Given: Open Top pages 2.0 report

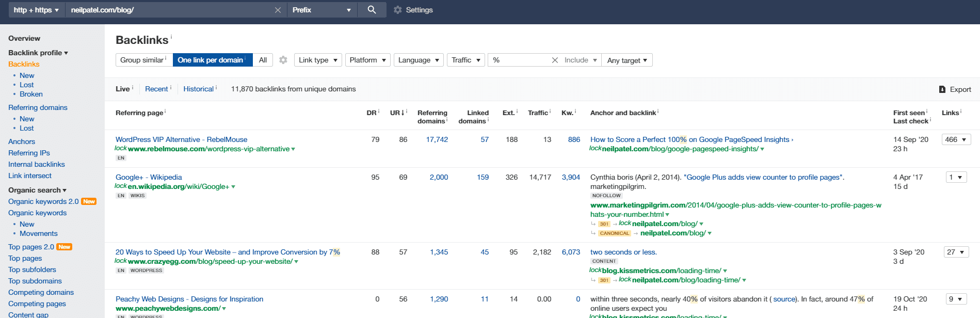Looking at the screenshot, I should point(31,247).
